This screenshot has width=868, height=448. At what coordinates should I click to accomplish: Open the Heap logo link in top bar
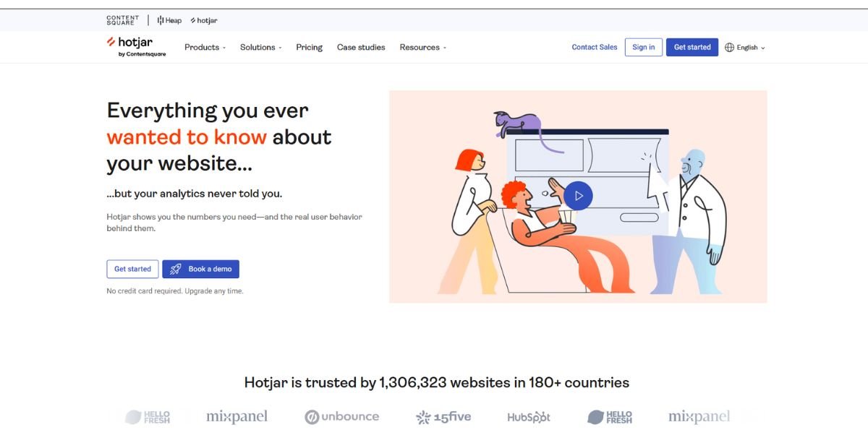[169, 20]
